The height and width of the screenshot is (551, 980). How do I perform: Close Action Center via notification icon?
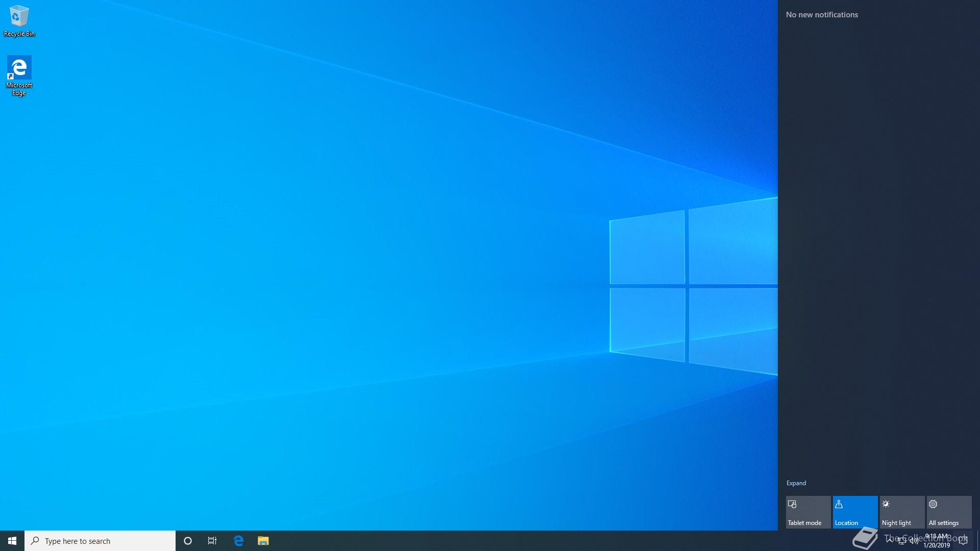click(963, 541)
